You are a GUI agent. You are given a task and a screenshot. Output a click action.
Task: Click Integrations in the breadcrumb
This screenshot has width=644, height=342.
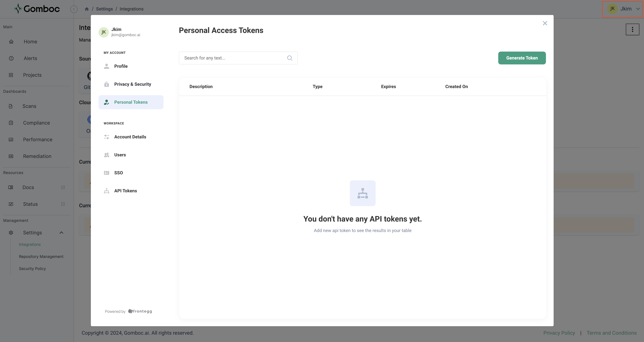tap(131, 9)
